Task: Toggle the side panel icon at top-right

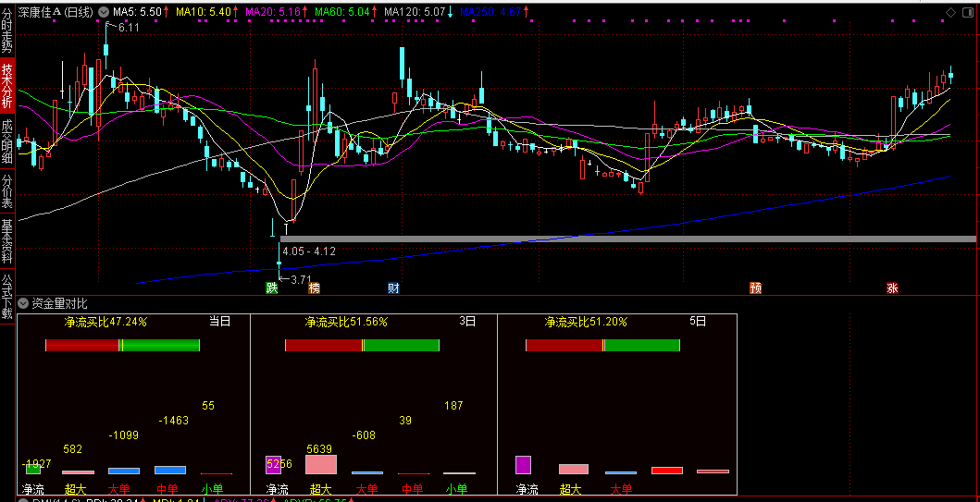Action: 968,12
